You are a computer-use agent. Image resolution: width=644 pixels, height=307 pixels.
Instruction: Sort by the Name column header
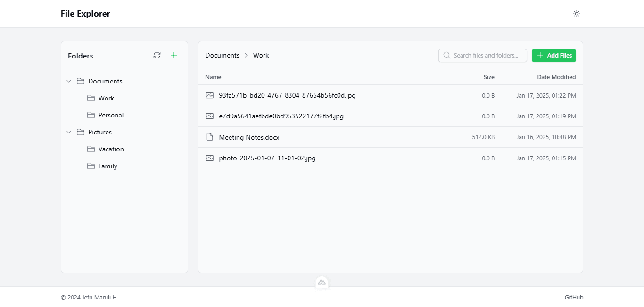click(213, 77)
